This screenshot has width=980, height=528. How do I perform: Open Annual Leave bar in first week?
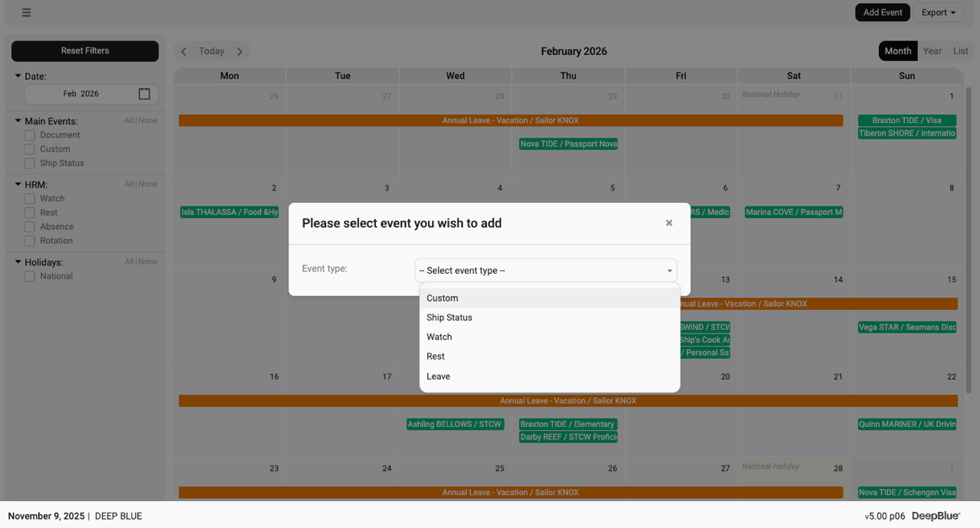511,121
